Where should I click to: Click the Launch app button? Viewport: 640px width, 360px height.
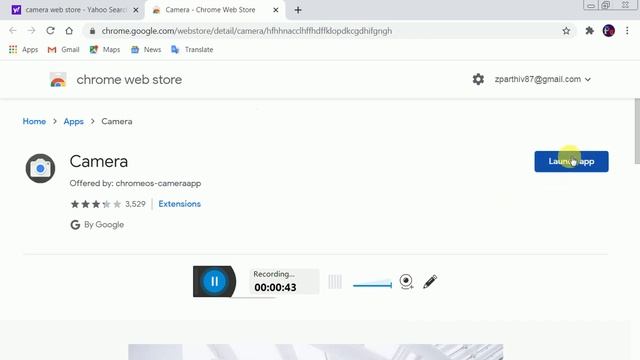571,162
